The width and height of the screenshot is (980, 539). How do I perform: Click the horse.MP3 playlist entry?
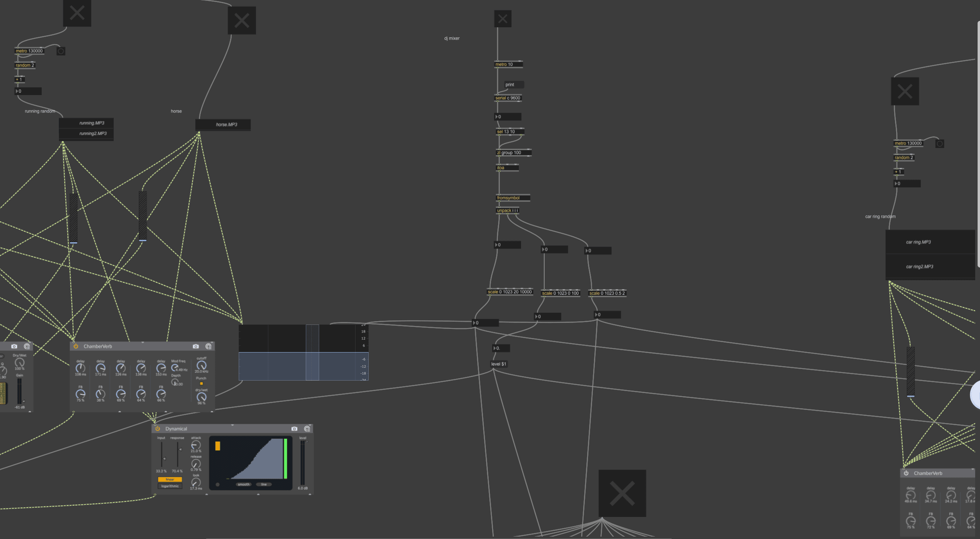click(x=226, y=125)
